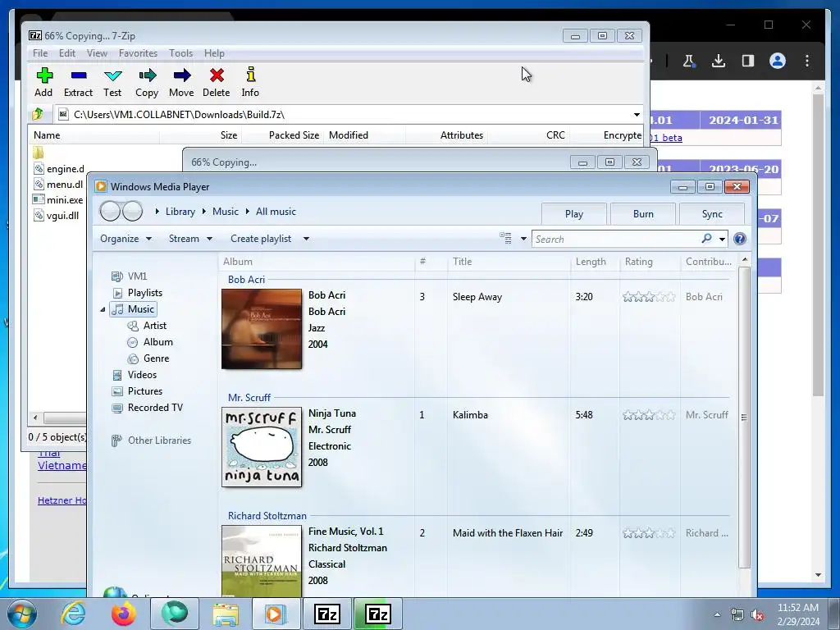840x630 pixels.
Task: Click the search magnifier icon
Action: [707, 239]
